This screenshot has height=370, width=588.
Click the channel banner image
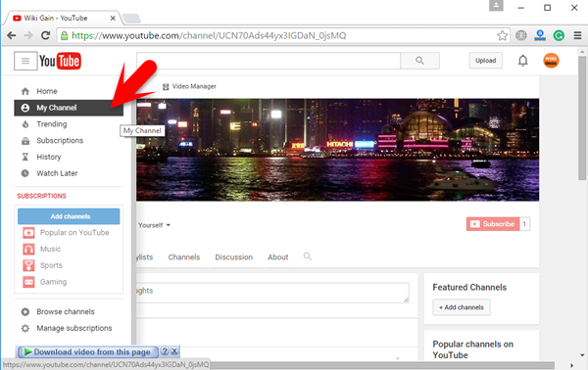337,150
